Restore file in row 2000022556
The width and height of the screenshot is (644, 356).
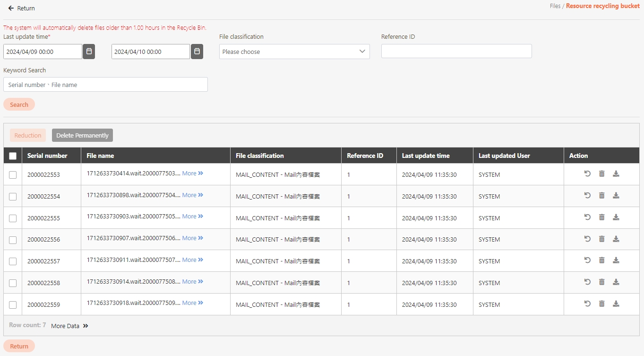click(587, 239)
